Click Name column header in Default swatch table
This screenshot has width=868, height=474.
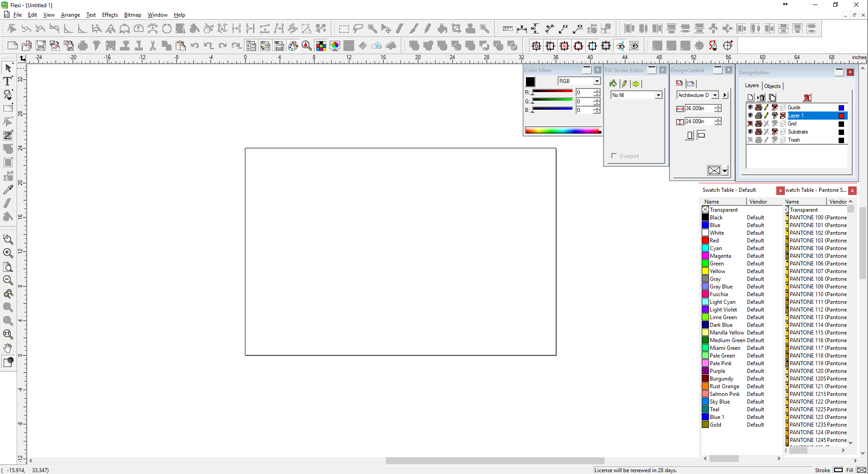tap(723, 202)
